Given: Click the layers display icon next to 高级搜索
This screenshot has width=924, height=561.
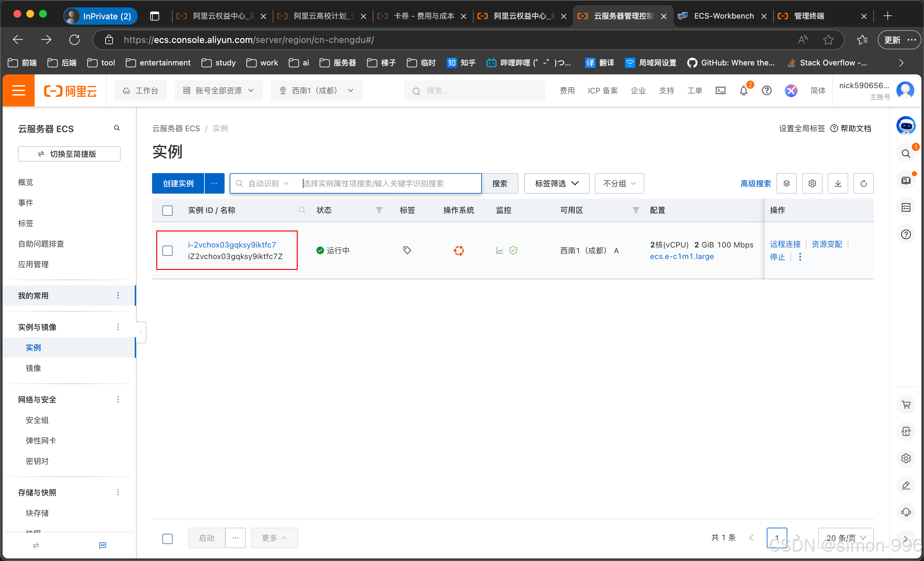Looking at the screenshot, I should 786,183.
